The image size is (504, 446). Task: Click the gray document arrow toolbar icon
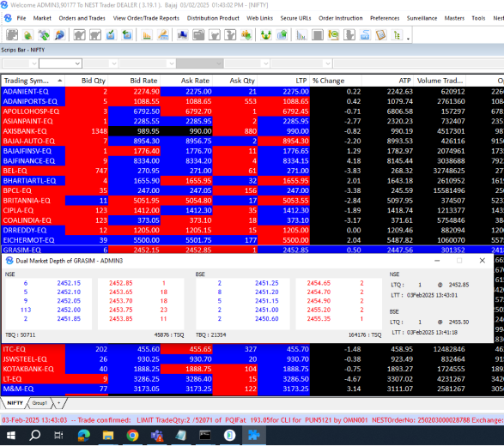click(x=349, y=34)
